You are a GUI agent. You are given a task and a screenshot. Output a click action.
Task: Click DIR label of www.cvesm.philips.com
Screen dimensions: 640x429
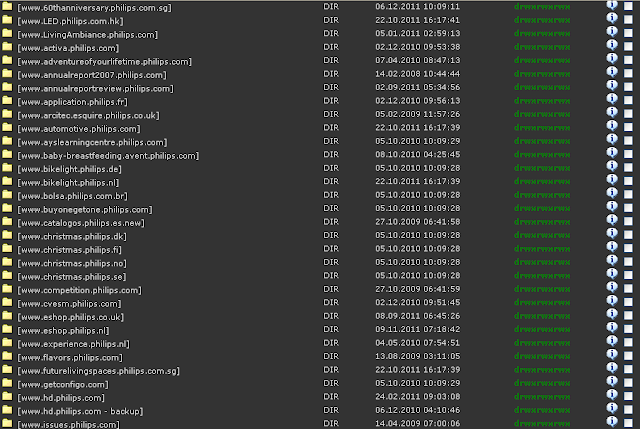331,302
